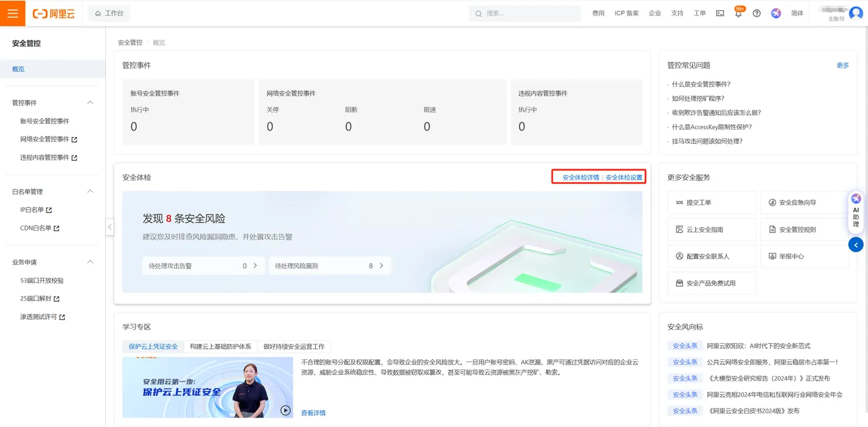The image size is (868, 427).
Task: Open FAQ 如何处理挖矿程序?
Action: pyautogui.click(x=698, y=99)
